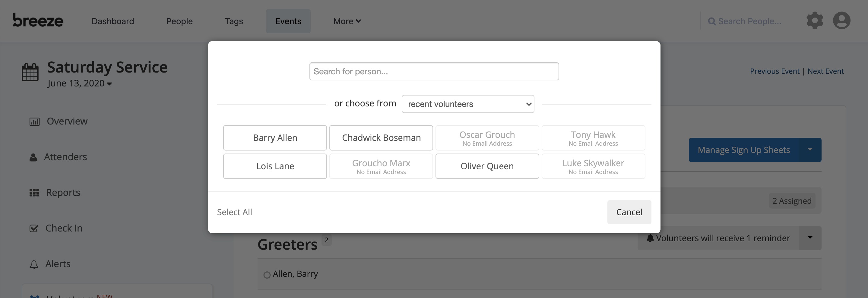Open the recent volunteers dropdown
This screenshot has height=298, width=868.
pos(468,104)
